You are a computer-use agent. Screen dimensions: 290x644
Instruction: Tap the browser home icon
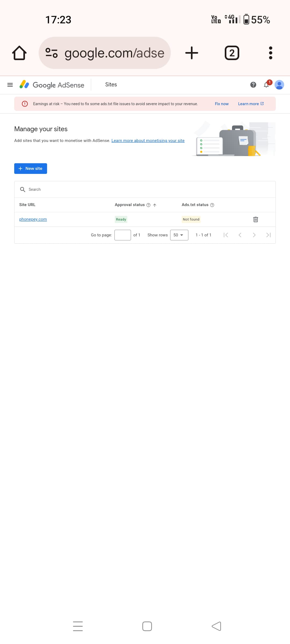point(19,53)
